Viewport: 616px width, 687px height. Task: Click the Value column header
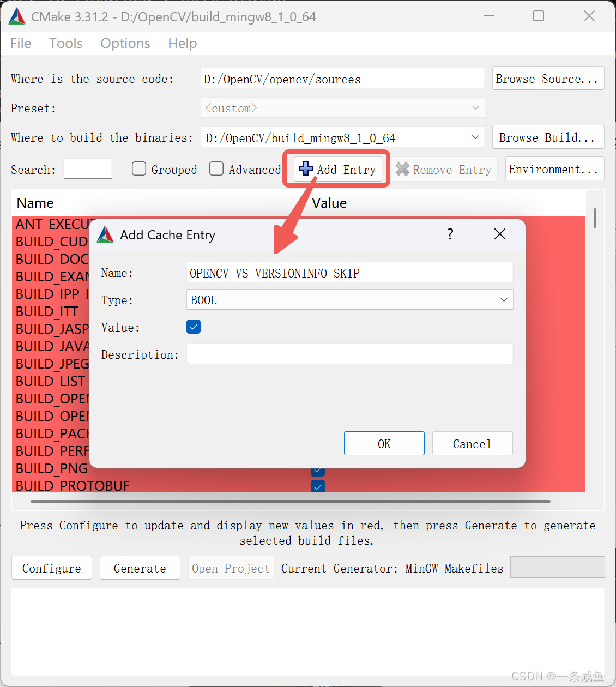pos(446,203)
